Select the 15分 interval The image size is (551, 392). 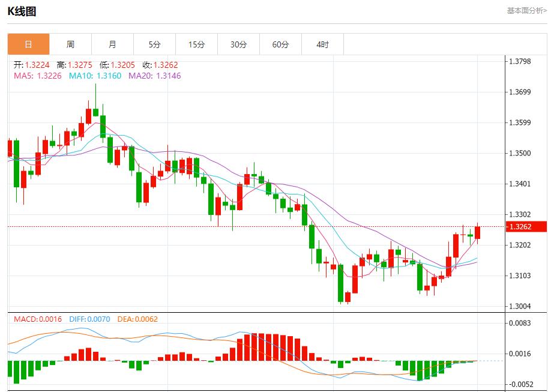(196, 44)
